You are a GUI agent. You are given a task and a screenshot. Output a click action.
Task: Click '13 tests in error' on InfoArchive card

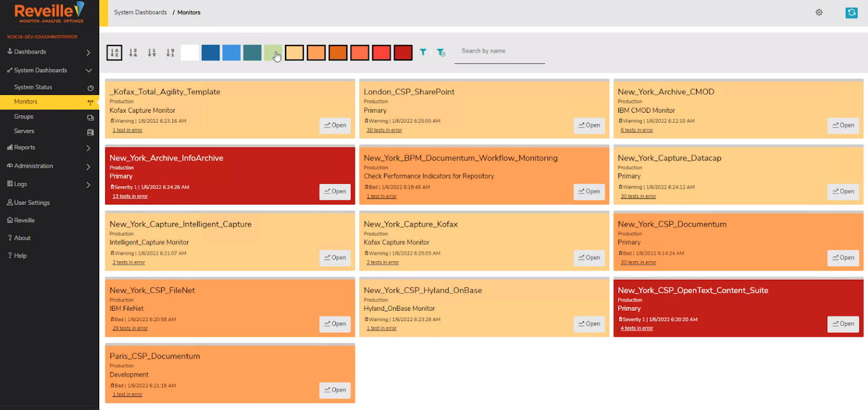click(x=130, y=196)
